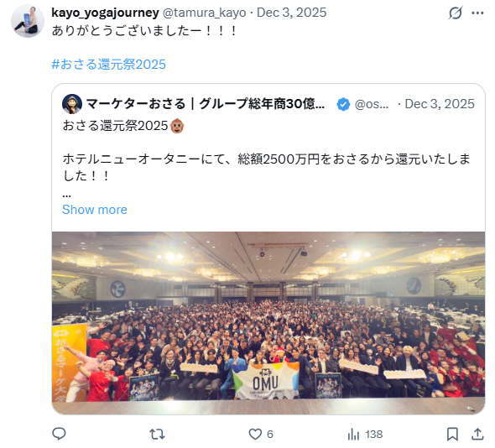Repost this tweet via retweet icon
The height and width of the screenshot is (448, 495).
tap(157, 435)
